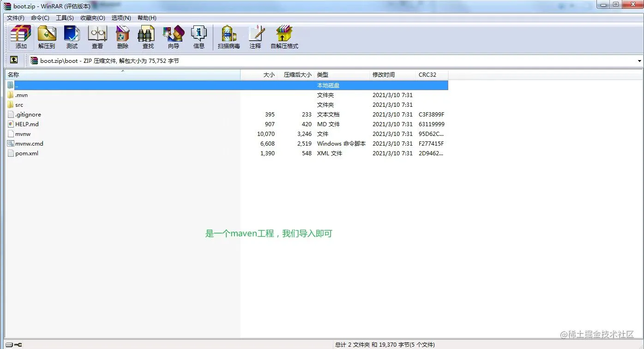Open the 文件(F) menu

(15, 18)
